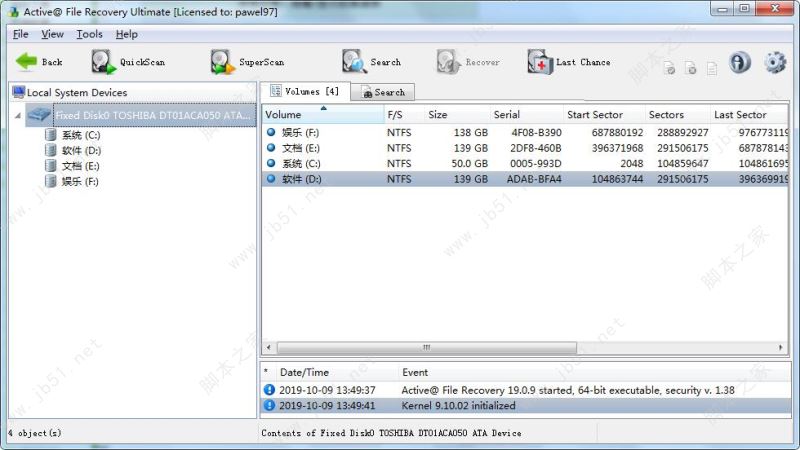Sort by Last Sector column header

(749, 115)
